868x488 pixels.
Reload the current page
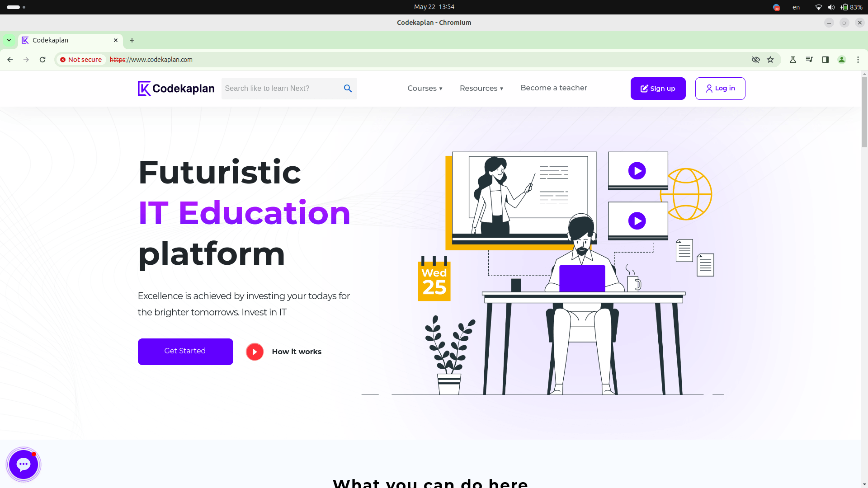click(42, 60)
